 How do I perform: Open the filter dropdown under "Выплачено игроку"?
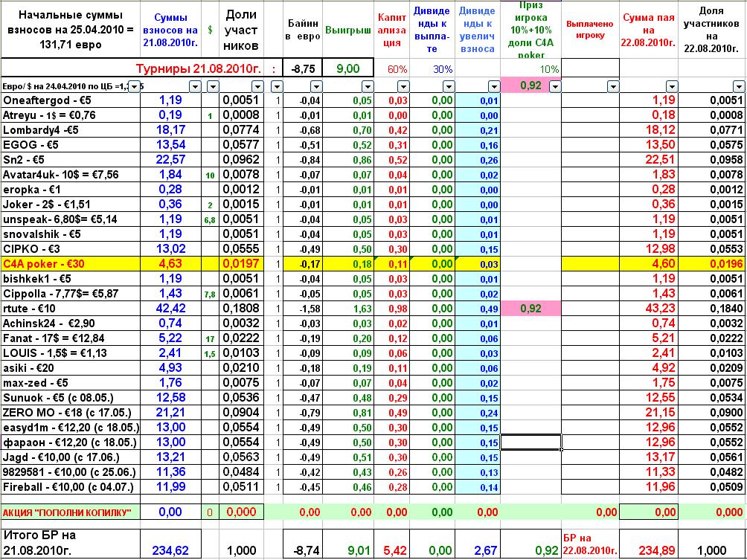pyautogui.click(x=613, y=87)
